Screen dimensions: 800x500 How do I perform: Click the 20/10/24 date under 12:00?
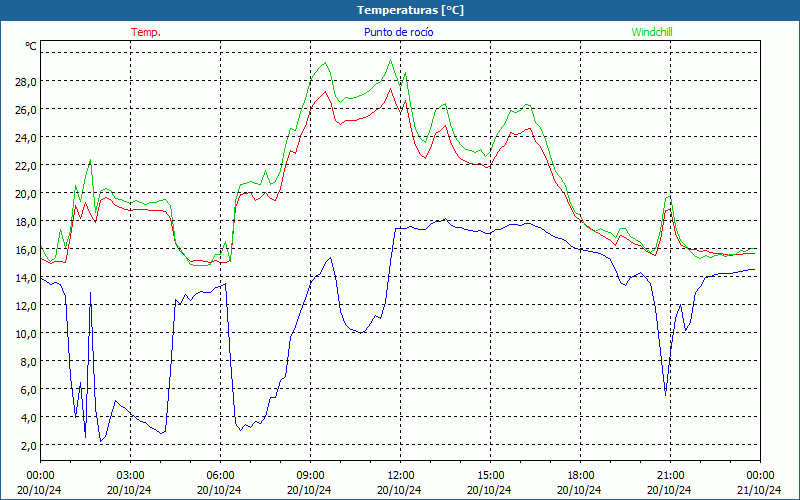point(399,490)
